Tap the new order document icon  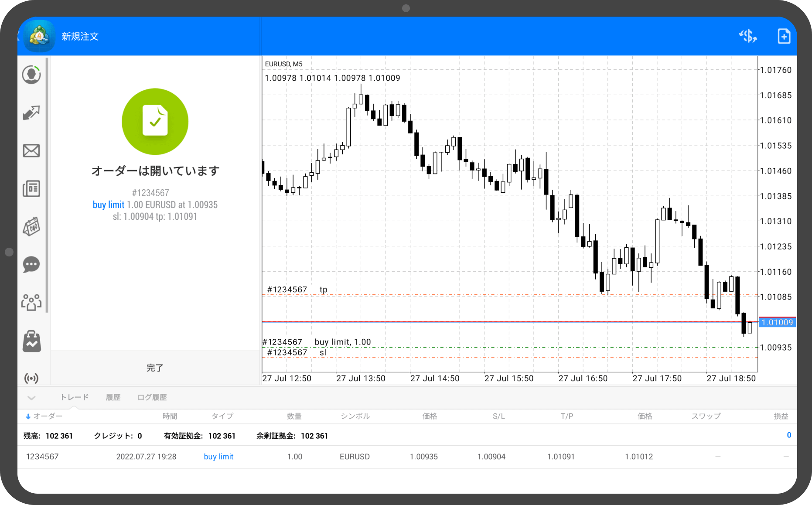tap(784, 36)
